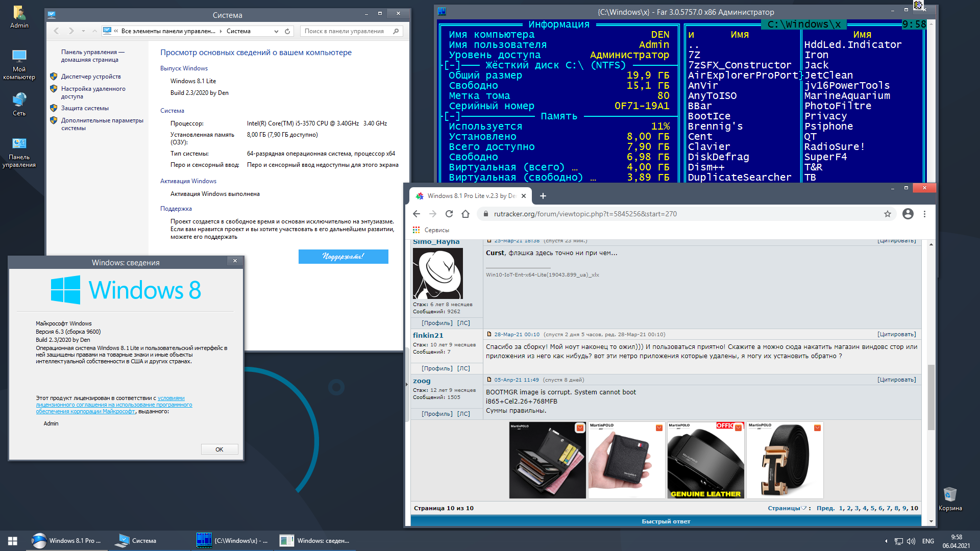Viewport: 980px width, 551px height.
Task: Open the Страницы page dropdown on the forum
Action: (788, 508)
